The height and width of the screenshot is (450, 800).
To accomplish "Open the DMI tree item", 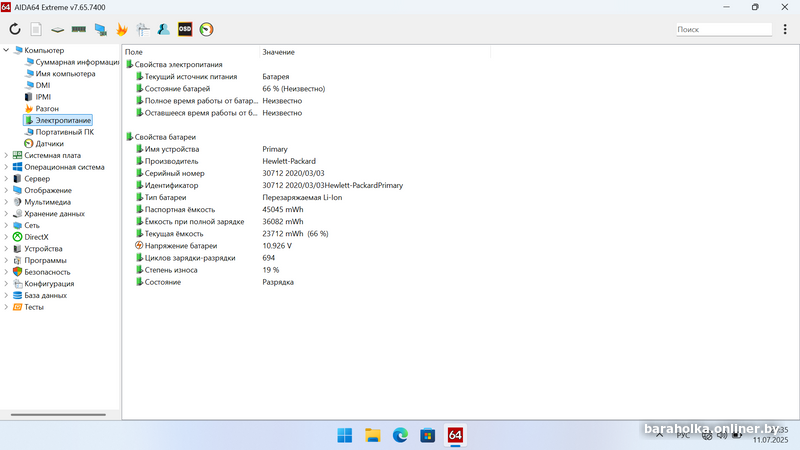I will tap(38, 85).
